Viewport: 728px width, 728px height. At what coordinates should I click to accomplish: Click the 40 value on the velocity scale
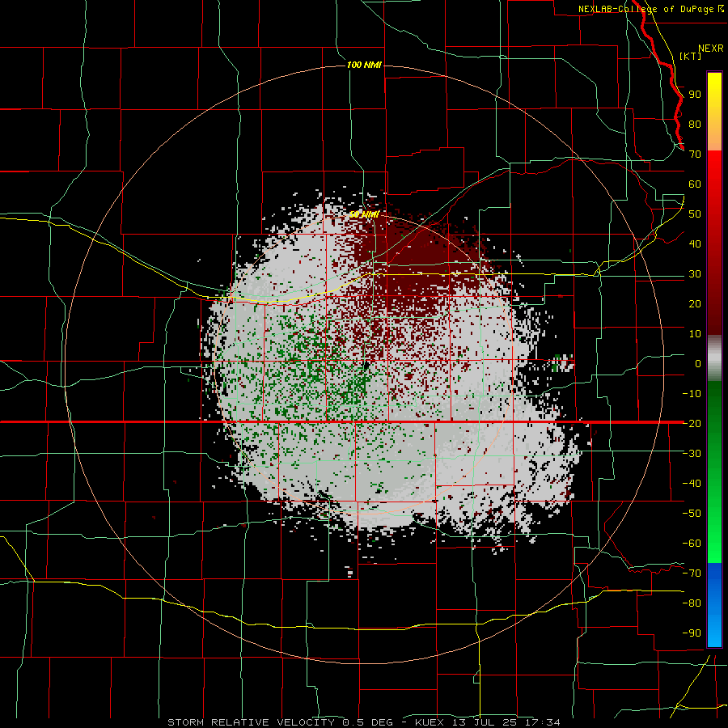tap(695, 243)
